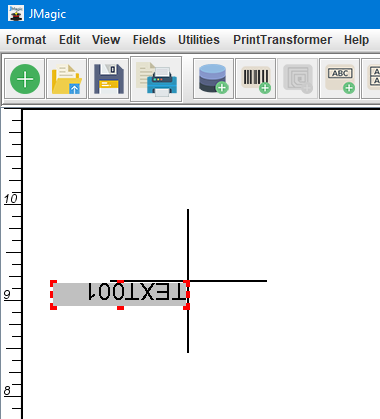Click the top-left red handle of TEXT001
This screenshot has height=419, width=380.
(53, 283)
